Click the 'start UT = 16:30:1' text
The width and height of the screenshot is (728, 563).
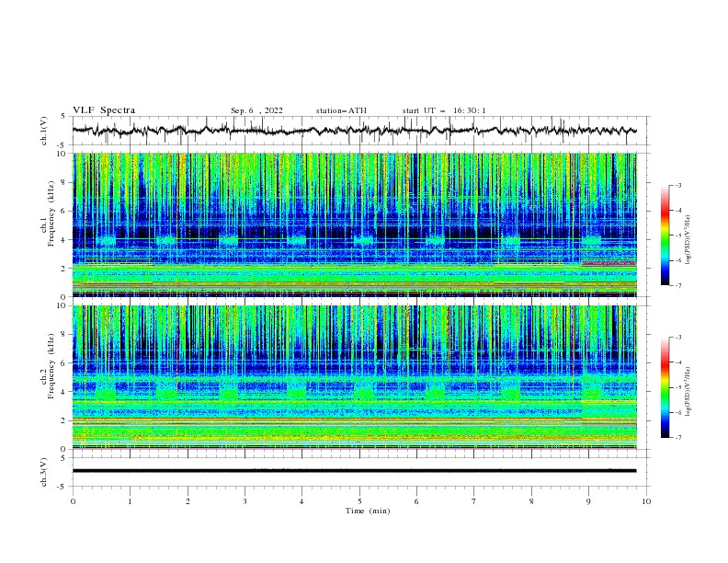pyautogui.click(x=444, y=110)
